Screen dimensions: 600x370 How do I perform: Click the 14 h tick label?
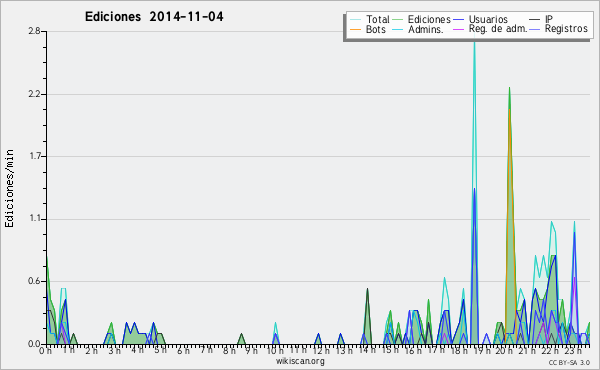point(367,350)
